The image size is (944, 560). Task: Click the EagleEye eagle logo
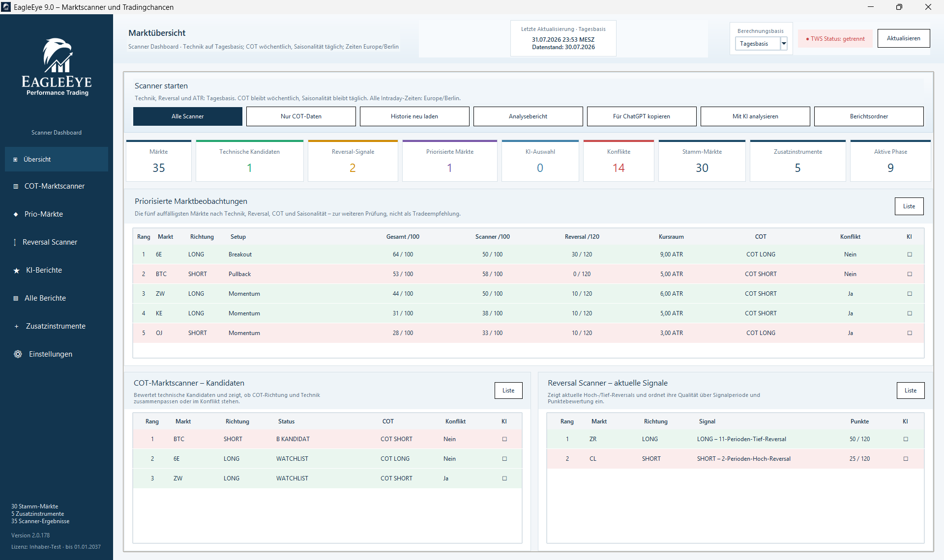pyautogui.click(x=57, y=56)
